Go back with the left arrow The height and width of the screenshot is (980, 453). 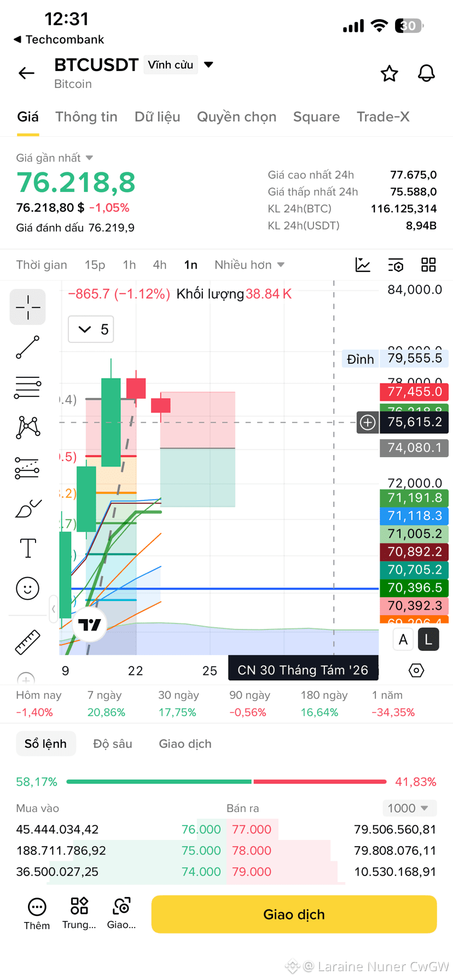click(26, 73)
